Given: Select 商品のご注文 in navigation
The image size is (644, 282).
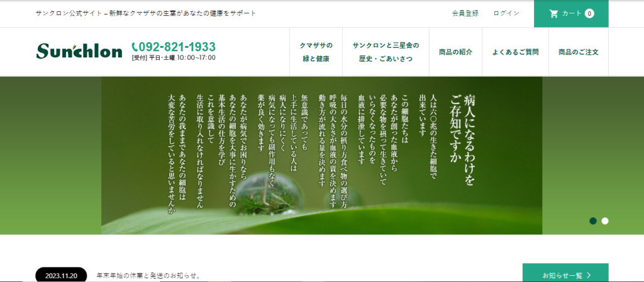Looking at the screenshot, I should click(578, 52).
